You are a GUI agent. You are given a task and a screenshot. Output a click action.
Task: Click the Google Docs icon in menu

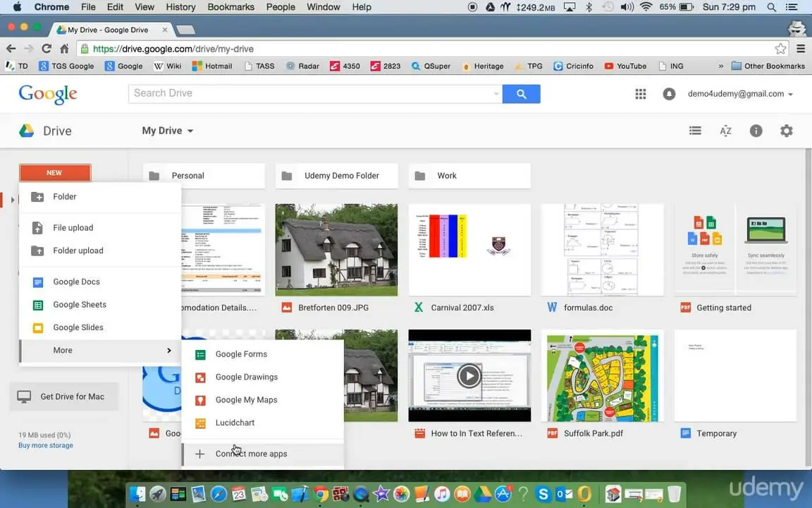pos(38,282)
